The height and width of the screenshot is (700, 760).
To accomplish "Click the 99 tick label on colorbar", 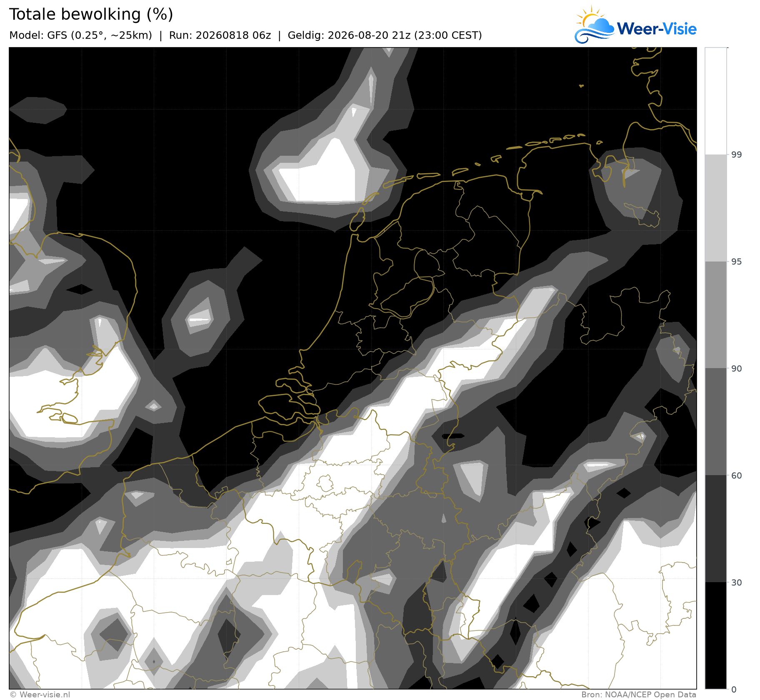I will (737, 155).
